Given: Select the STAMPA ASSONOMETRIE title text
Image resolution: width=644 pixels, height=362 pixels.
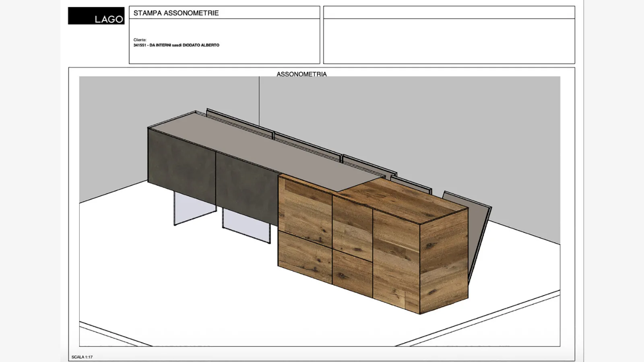Looking at the screenshot, I should coord(176,13).
